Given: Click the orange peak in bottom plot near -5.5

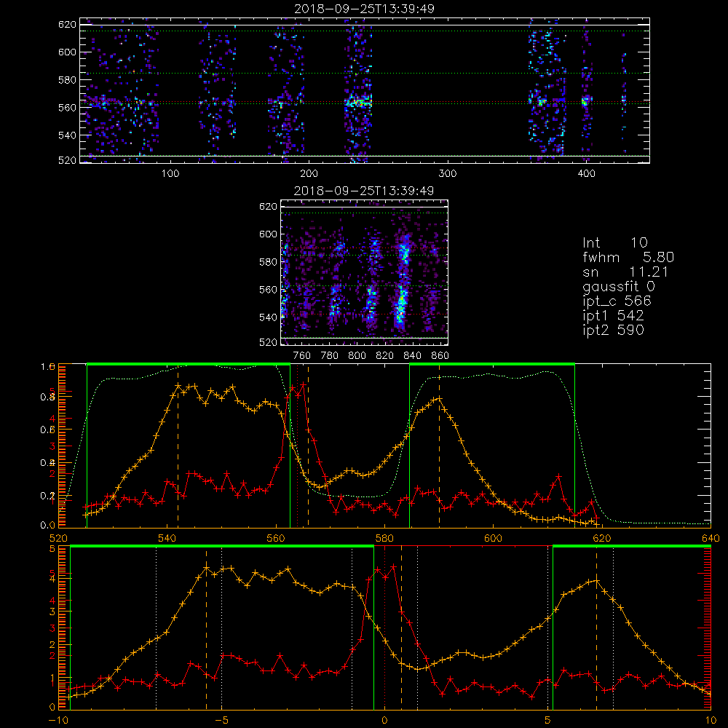Looking at the screenshot, I should tap(207, 568).
